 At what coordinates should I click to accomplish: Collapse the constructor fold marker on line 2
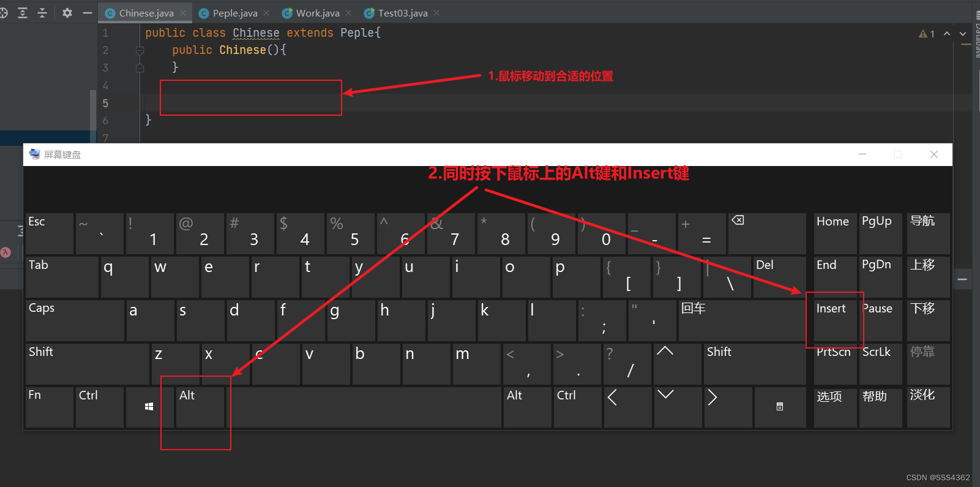140,50
